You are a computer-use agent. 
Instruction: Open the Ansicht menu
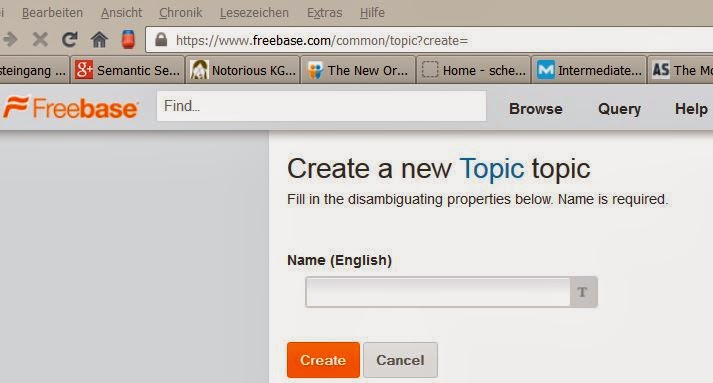[121, 13]
